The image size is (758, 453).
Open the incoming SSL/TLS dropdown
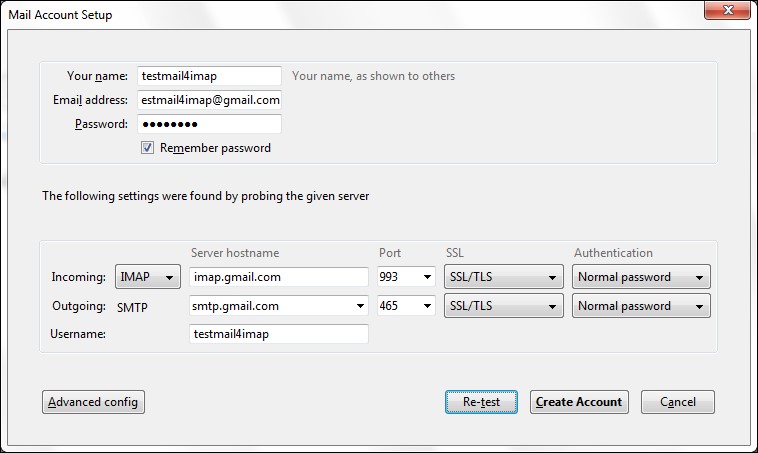pos(504,277)
